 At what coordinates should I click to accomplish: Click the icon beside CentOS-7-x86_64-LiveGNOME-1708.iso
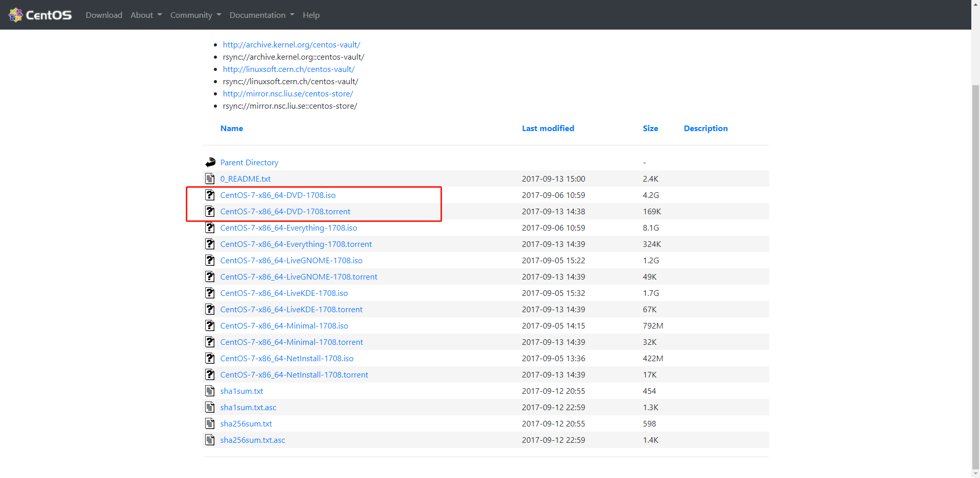tap(210, 260)
